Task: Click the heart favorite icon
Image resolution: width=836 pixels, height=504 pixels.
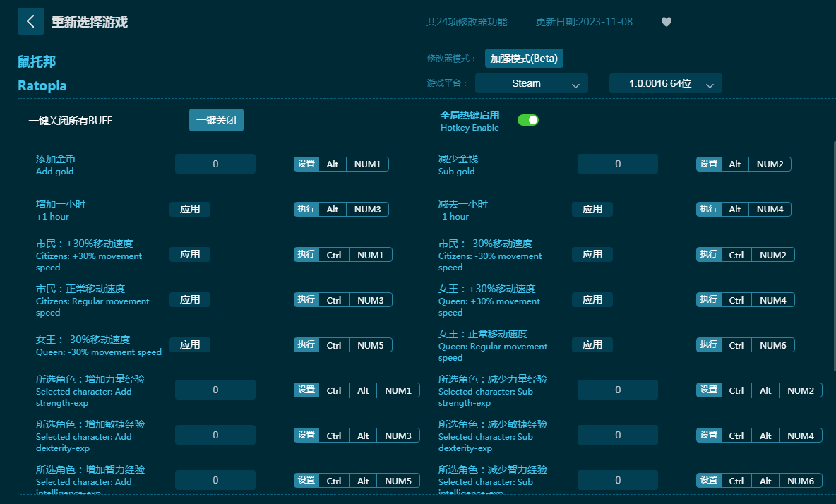Action: pos(666,22)
